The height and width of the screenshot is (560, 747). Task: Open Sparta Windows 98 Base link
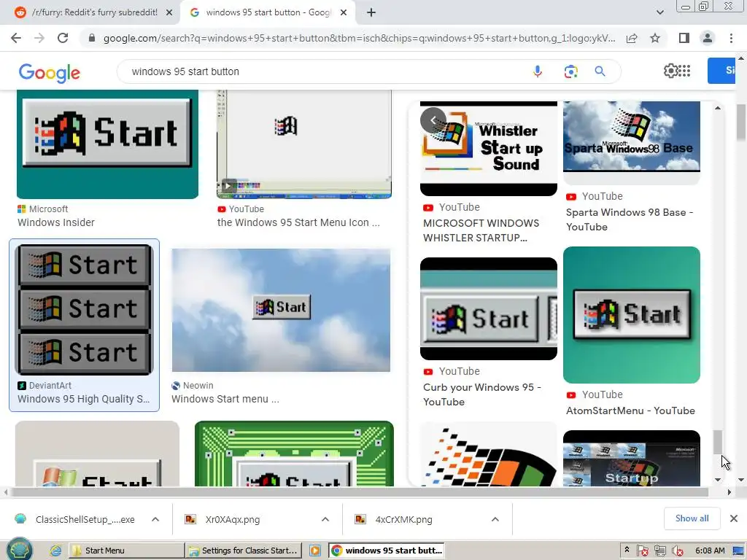point(630,219)
